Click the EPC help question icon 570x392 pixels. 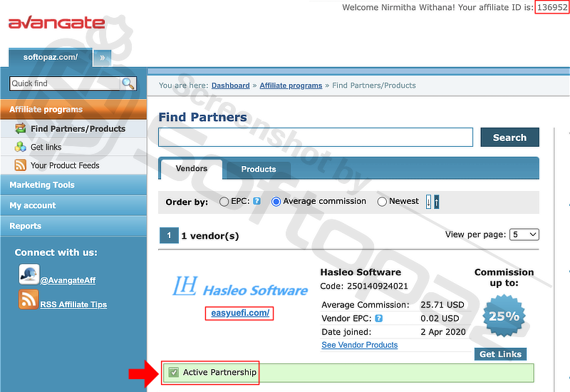(256, 201)
